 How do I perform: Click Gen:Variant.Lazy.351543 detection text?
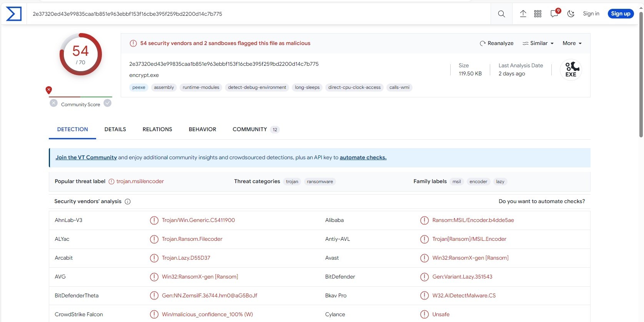(x=462, y=277)
